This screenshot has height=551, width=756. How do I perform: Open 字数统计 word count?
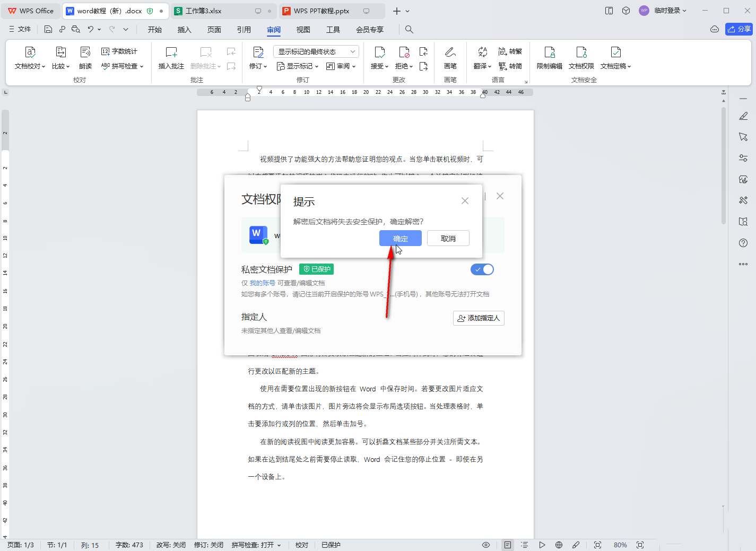(x=119, y=51)
